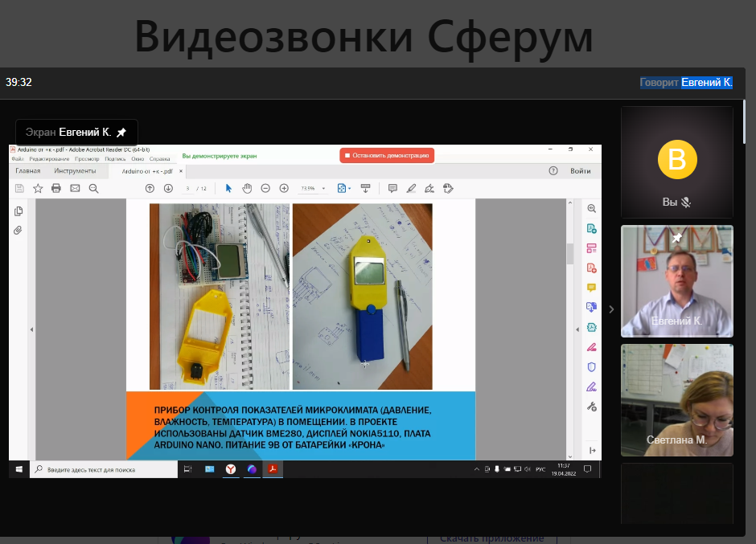The image size is (756, 544).
Task: Click the Войти sign-in button
Action: pos(581,170)
